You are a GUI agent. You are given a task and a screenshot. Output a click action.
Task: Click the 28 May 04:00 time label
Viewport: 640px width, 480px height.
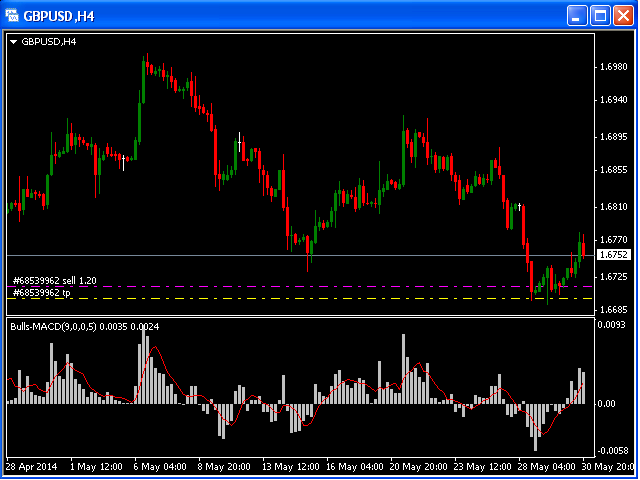pos(547,466)
